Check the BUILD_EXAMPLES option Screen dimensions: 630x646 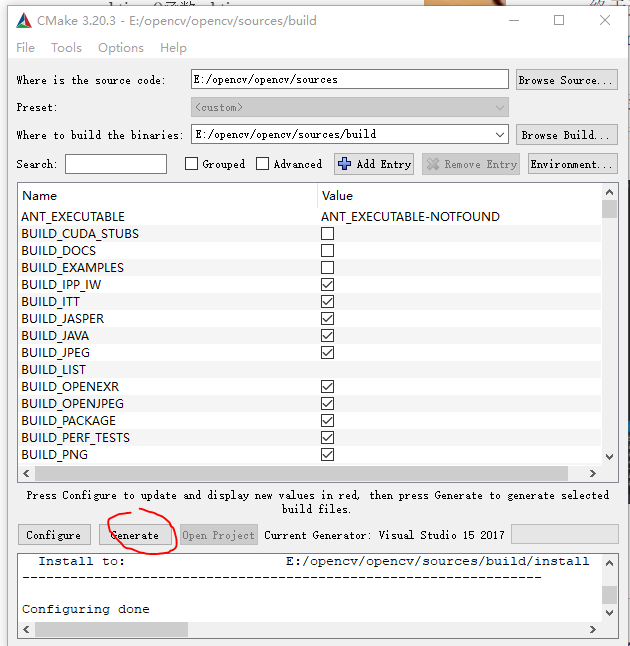point(328,267)
